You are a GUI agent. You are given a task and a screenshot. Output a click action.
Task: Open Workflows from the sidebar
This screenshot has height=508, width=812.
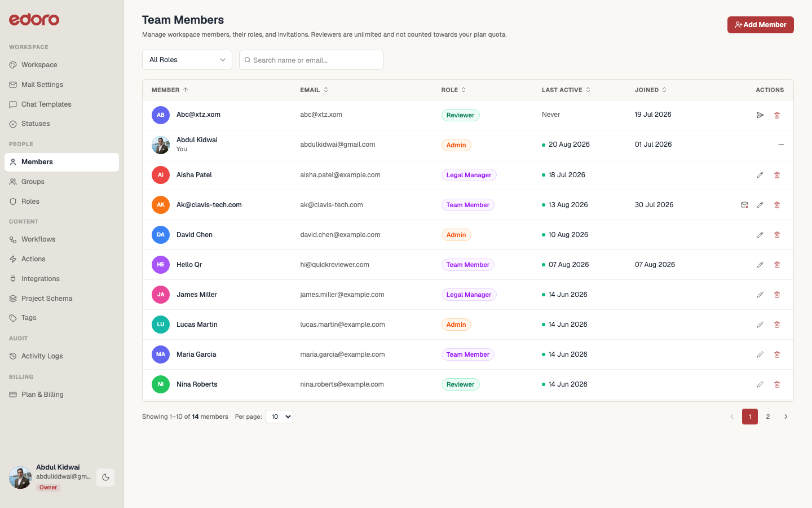pyautogui.click(x=62, y=239)
